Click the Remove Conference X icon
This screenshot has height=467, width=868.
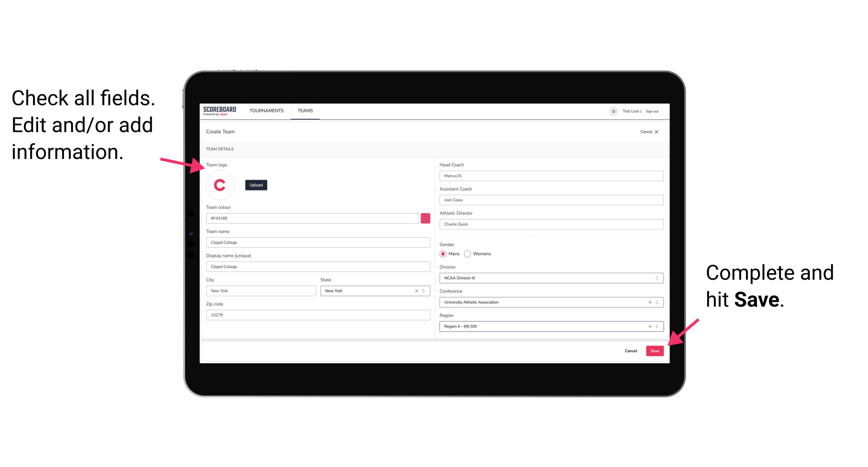point(649,302)
